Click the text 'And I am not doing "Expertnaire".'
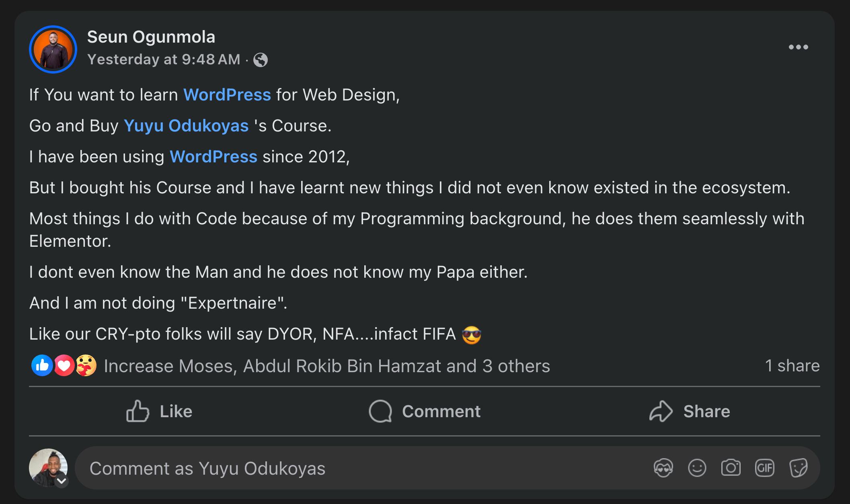Viewport: 850px width, 504px height. (158, 303)
